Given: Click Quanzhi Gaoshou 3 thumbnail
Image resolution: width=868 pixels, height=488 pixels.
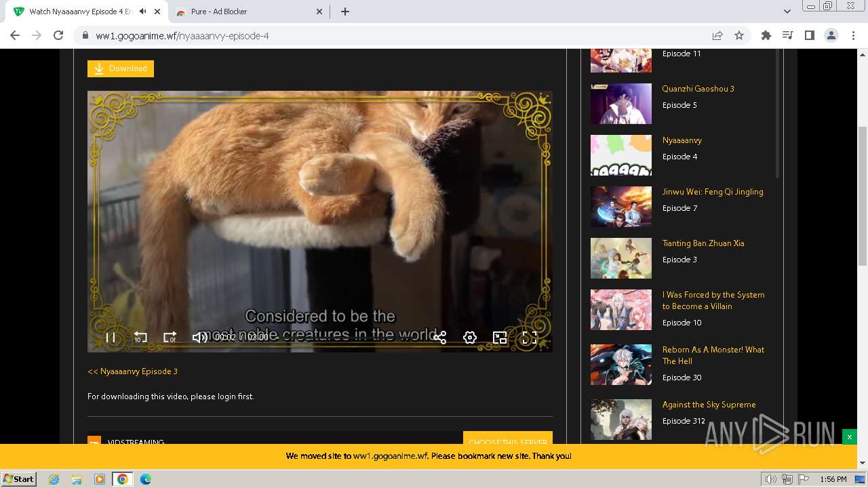Looking at the screenshot, I should click(621, 104).
